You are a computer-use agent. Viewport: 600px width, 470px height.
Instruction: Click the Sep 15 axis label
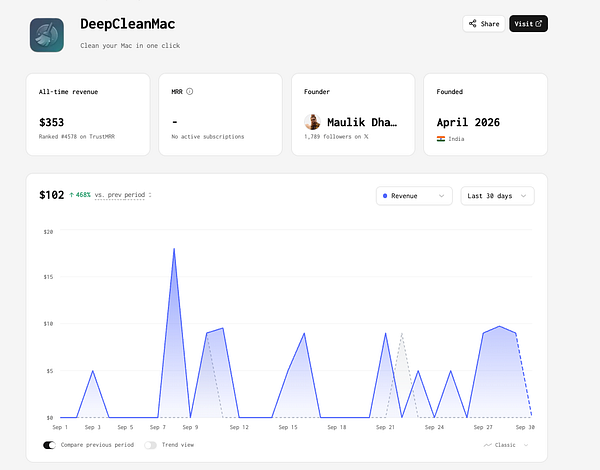pos(288,427)
